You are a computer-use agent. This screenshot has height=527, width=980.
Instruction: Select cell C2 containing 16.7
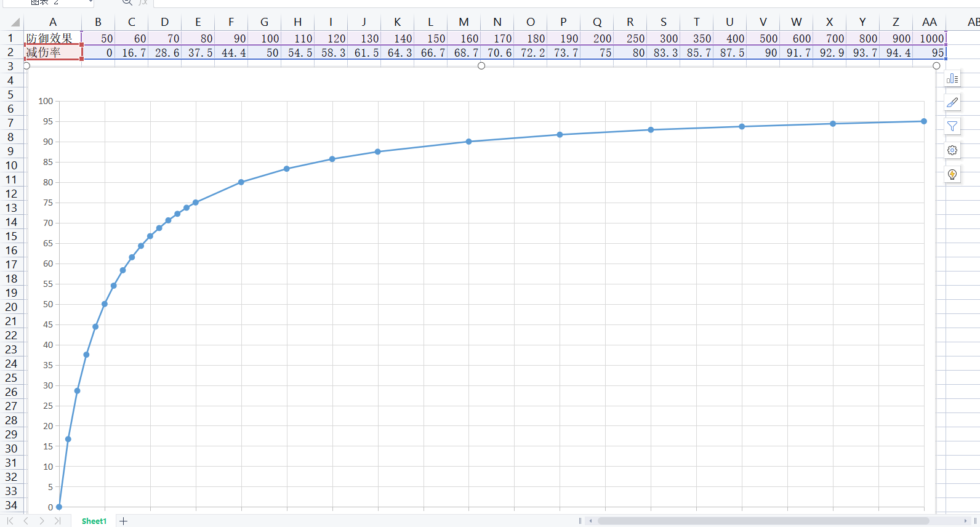coord(132,52)
